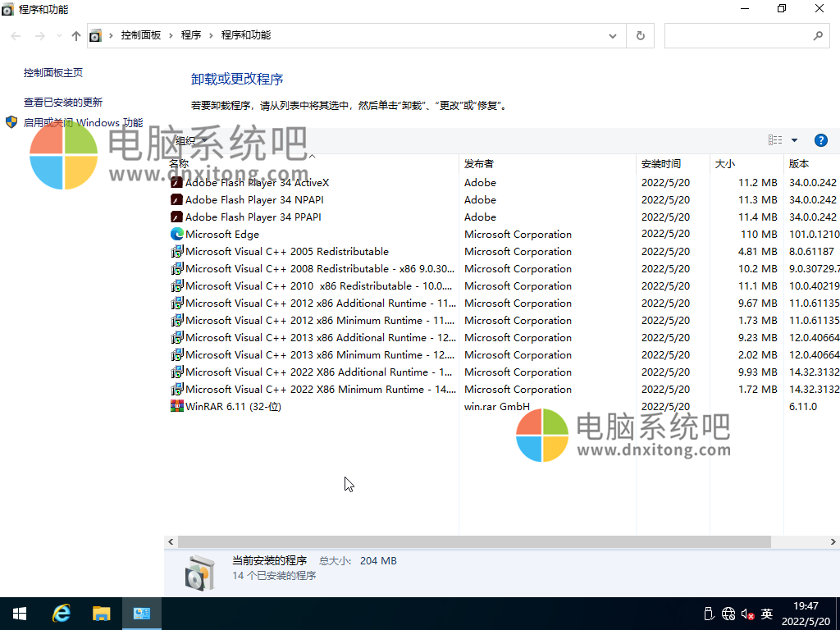Select the WinRAR 6.11 entry icon
840x630 pixels.
click(176, 406)
